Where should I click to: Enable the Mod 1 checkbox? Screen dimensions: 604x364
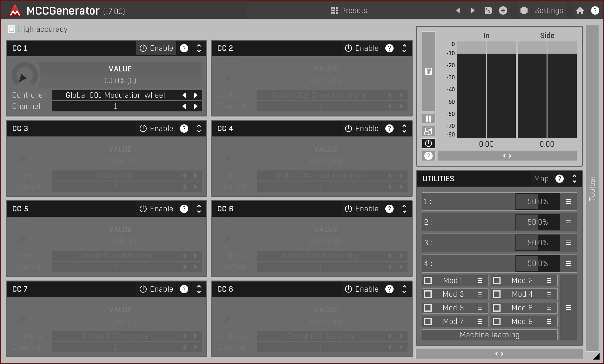tap(428, 281)
